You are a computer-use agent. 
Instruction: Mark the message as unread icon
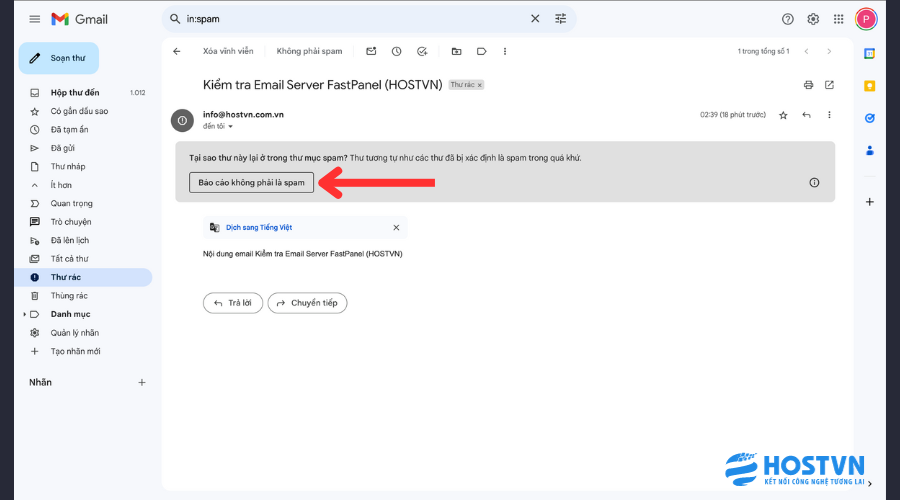371,51
